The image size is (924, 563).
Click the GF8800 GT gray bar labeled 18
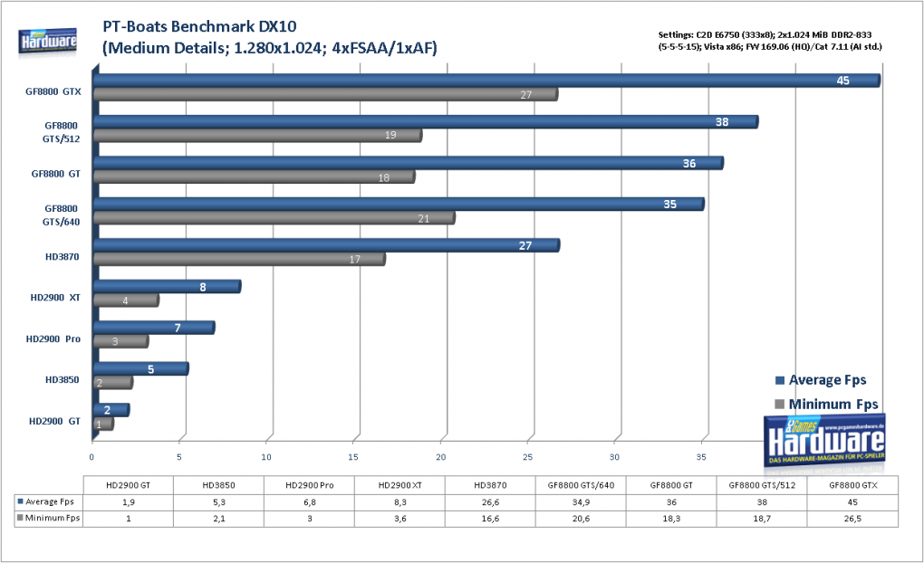tap(254, 177)
